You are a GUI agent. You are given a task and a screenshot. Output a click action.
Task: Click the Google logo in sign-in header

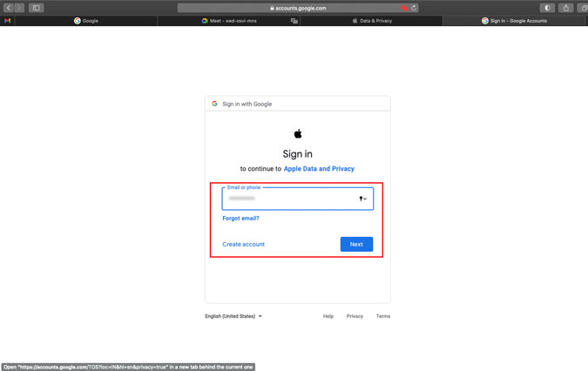click(x=214, y=104)
